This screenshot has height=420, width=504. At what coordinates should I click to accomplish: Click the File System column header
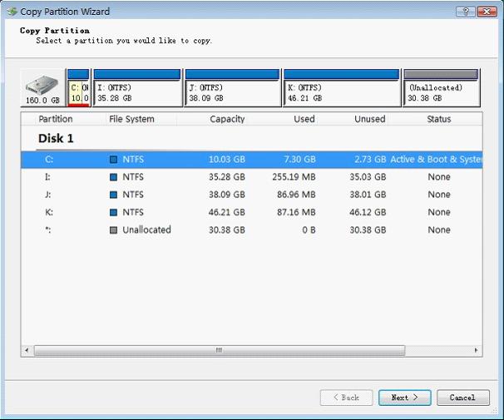(131, 119)
